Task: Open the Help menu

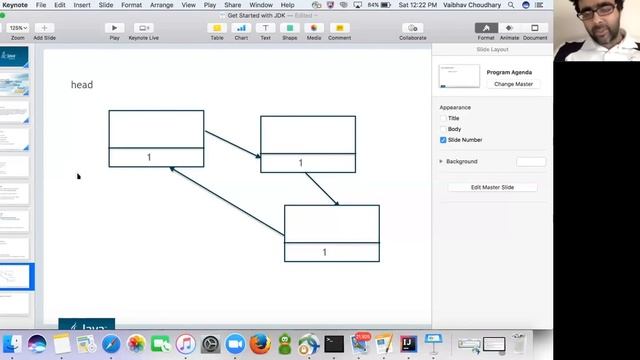Action: click(287, 5)
